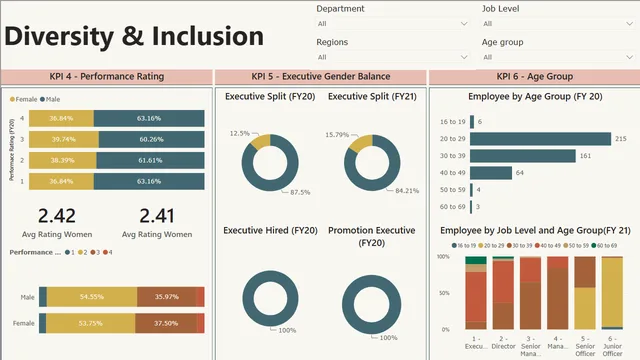Select the 60.26% male segment of rating 3

pyautogui.click(x=151, y=139)
